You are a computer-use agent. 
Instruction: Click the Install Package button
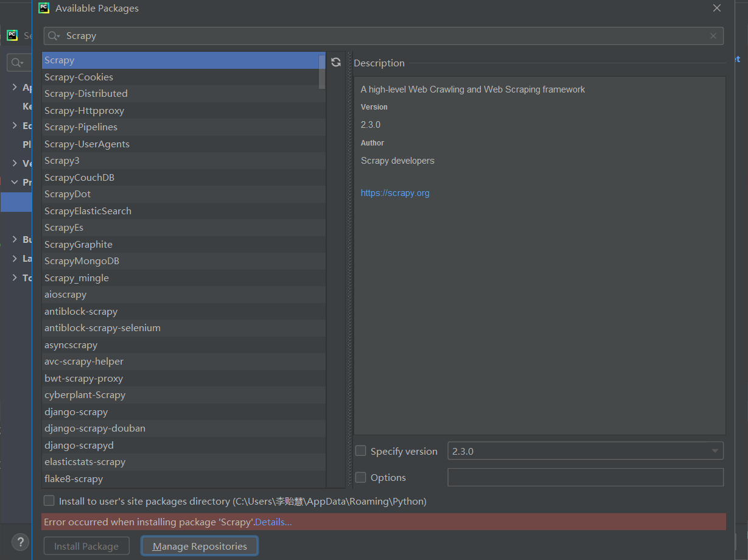(86, 546)
